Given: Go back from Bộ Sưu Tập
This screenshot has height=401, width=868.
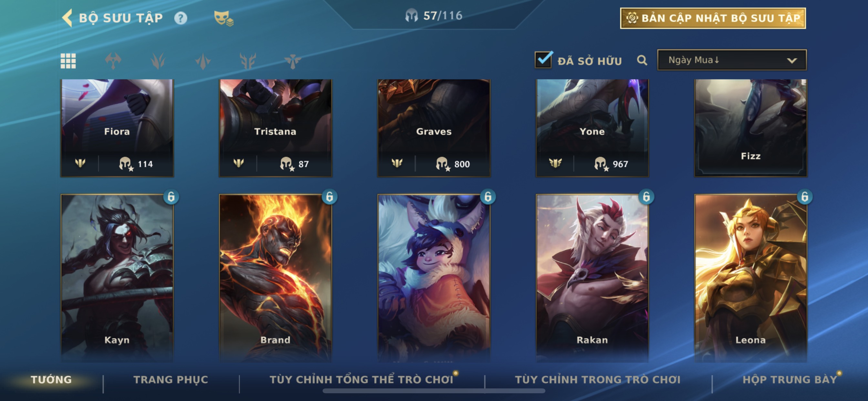Looking at the screenshot, I should click(67, 18).
